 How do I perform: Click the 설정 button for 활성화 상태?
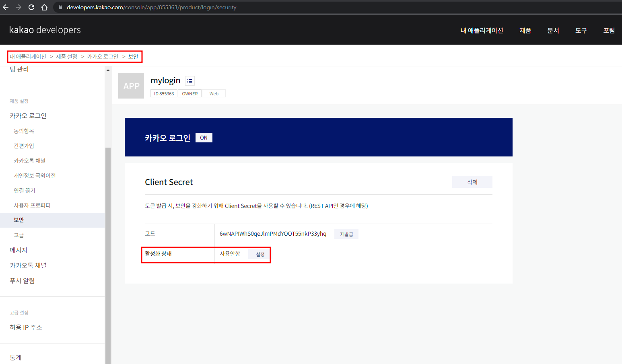pos(260,254)
